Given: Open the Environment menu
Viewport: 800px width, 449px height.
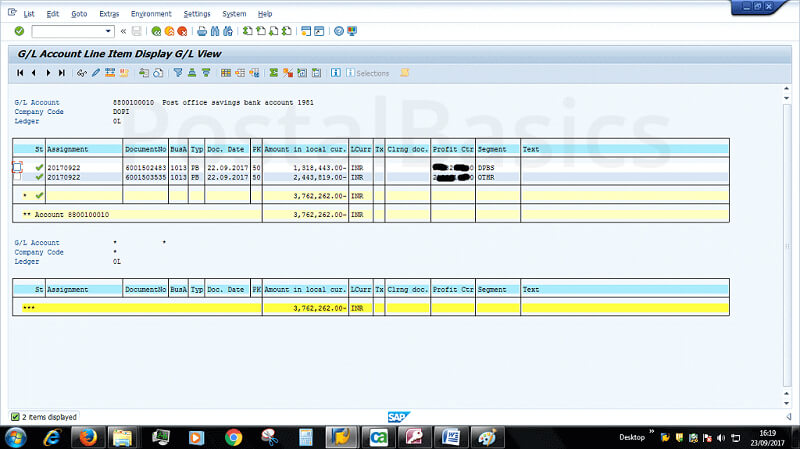Looking at the screenshot, I should coord(151,14).
